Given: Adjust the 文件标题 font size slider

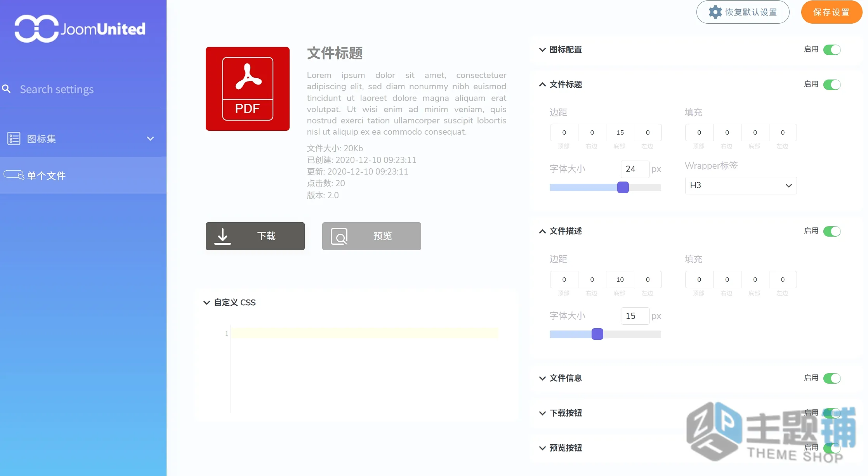Looking at the screenshot, I should click(623, 187).
